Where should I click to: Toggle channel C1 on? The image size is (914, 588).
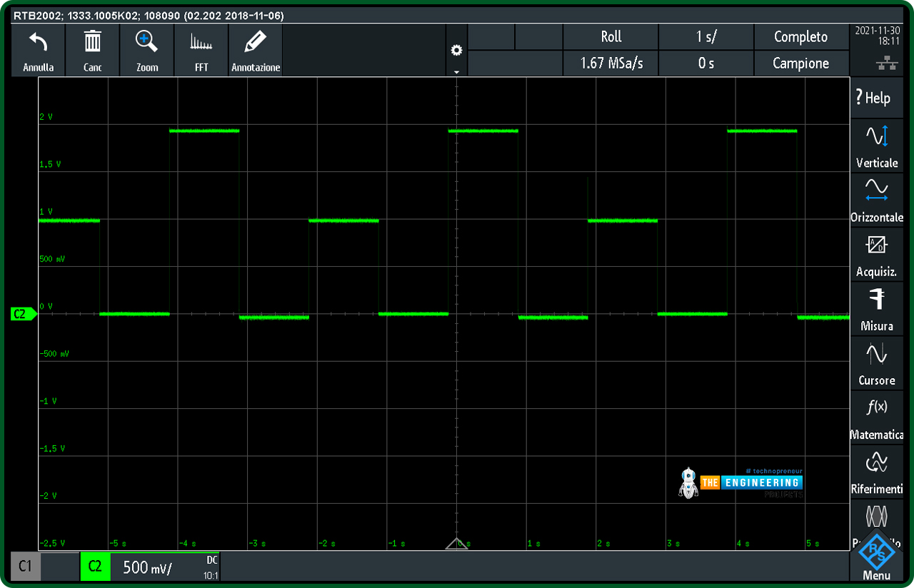pyautogui.click(x=26, y=567)
